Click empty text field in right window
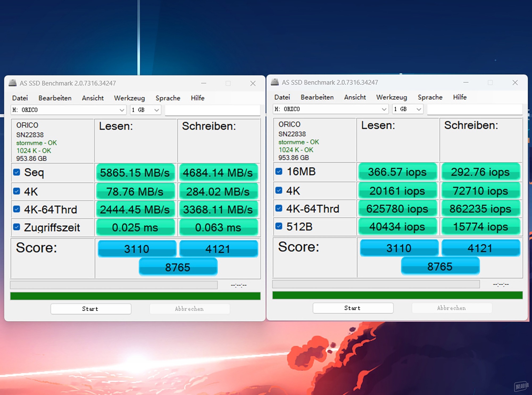This screenshot has width=532, height=395. pos(475,109)
